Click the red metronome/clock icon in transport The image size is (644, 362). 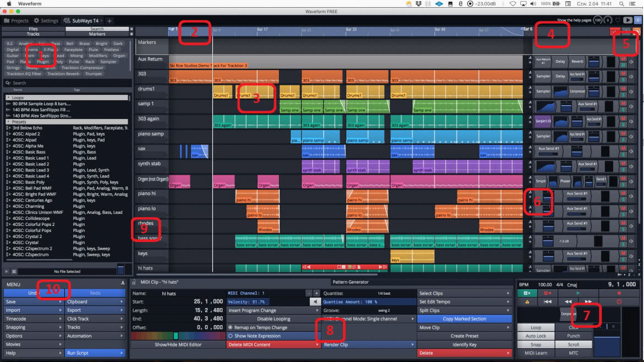(x=619, y=301)
